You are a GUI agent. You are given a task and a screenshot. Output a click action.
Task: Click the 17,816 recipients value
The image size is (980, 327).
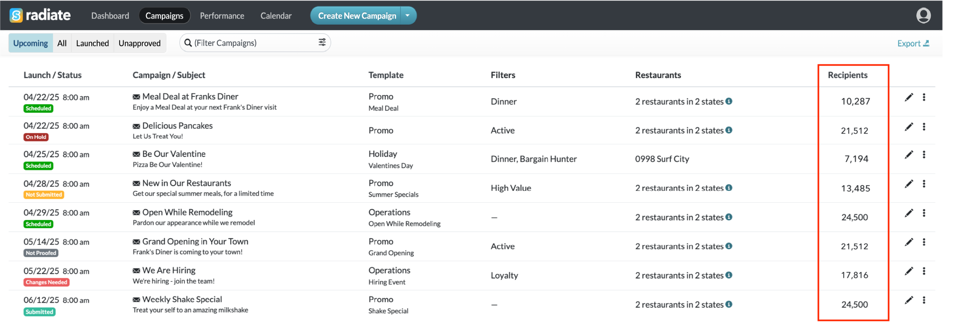855,275
